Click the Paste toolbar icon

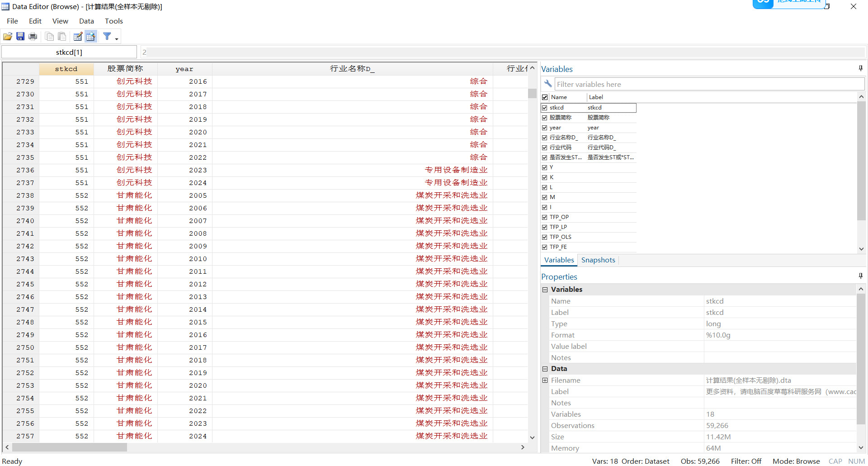pos(62,36)
